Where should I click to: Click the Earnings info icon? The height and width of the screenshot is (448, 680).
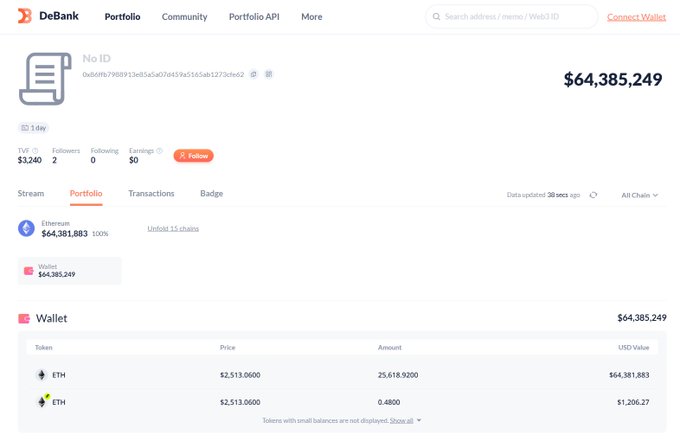pos(159,151)
